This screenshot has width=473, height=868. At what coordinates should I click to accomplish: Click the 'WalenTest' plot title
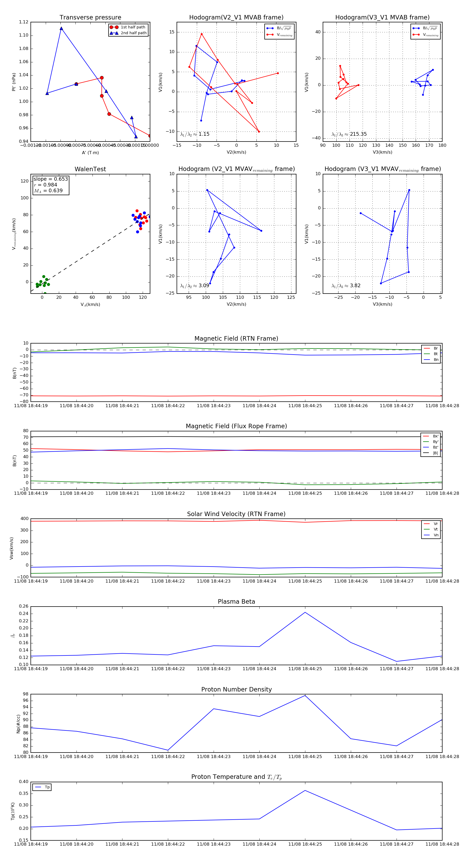click(x=90, y=169)
